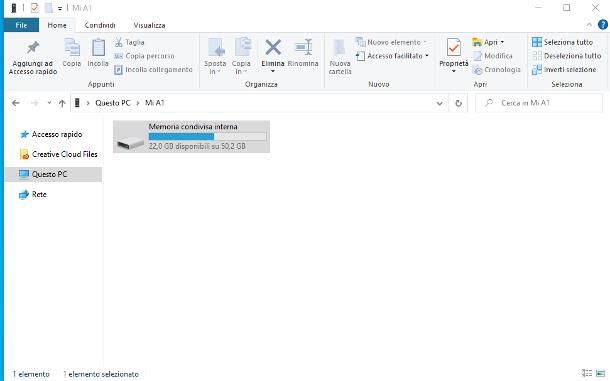Select Rete in the sidebar

click(33, 194)
